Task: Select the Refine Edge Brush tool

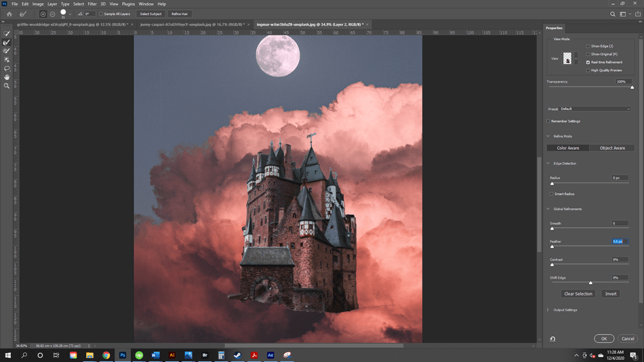Action: tap(7, 42)
